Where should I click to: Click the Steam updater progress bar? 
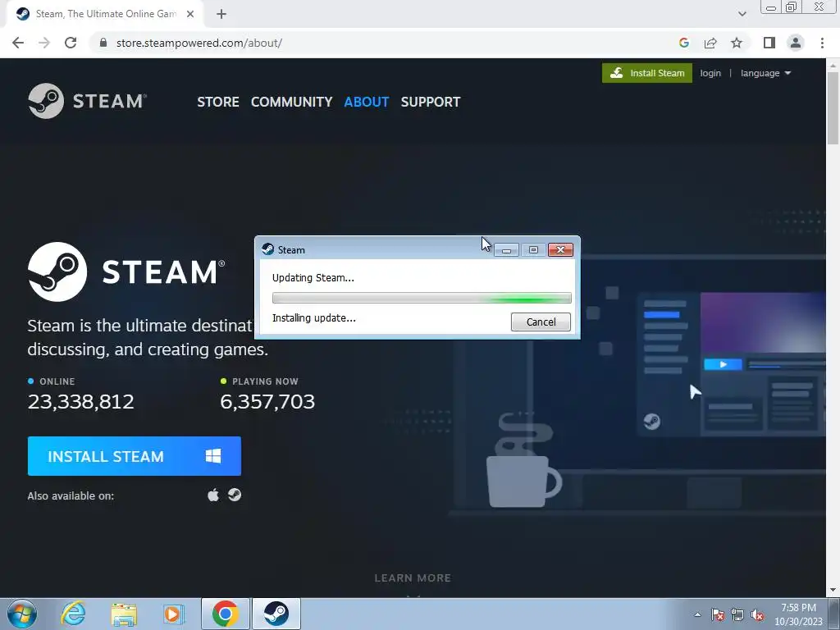422,298
